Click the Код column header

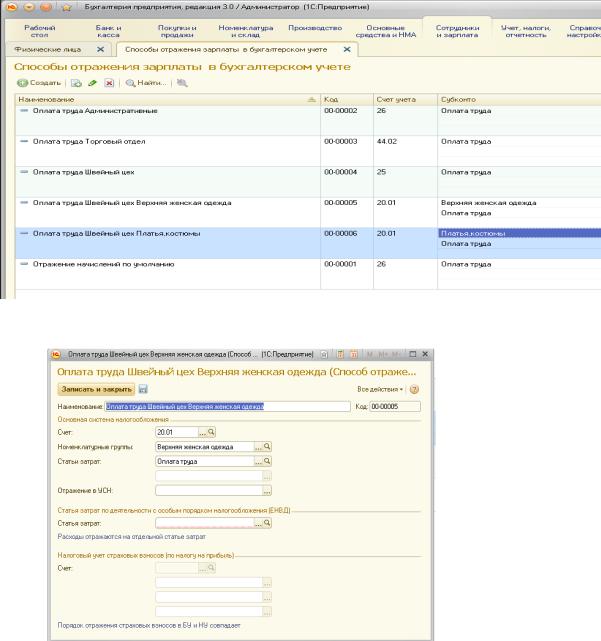(x=347, y=99)
